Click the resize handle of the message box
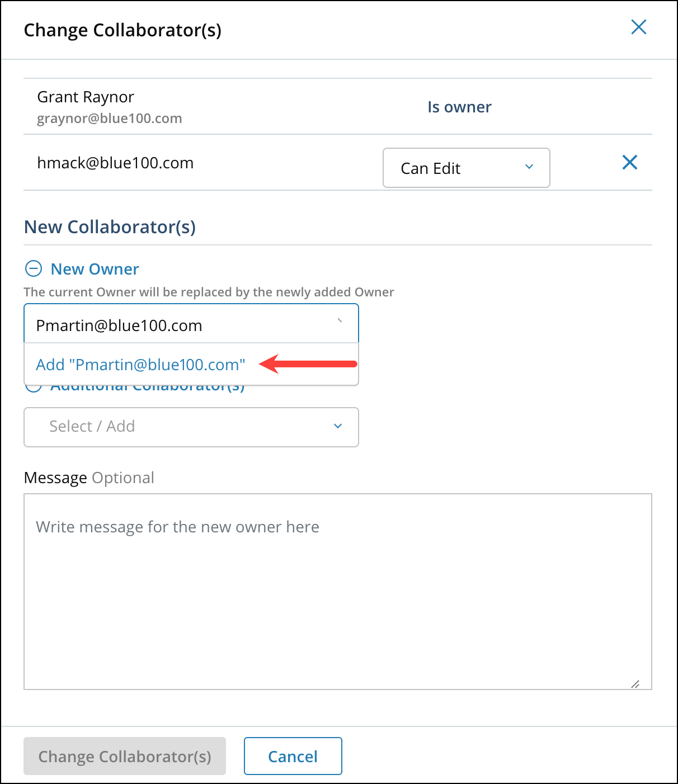Image resolution: width=678 pixels, height=784 pixels. [x=635, y=685]
